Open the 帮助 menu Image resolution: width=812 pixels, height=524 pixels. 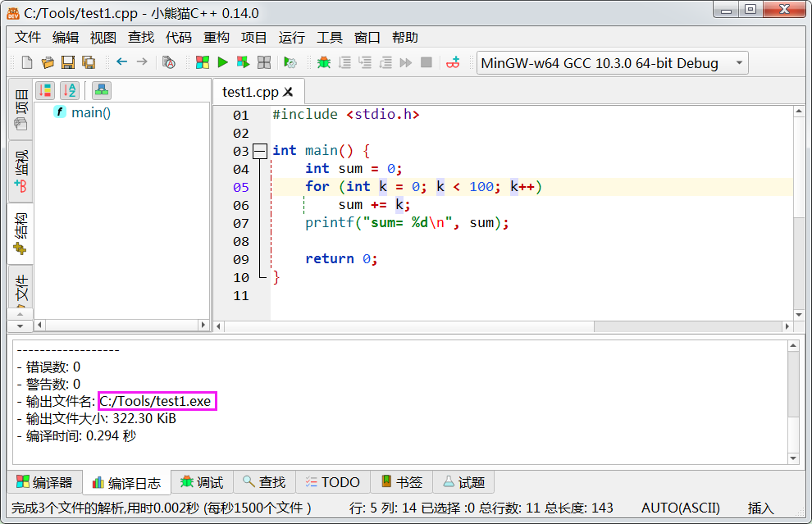(405, 37)
